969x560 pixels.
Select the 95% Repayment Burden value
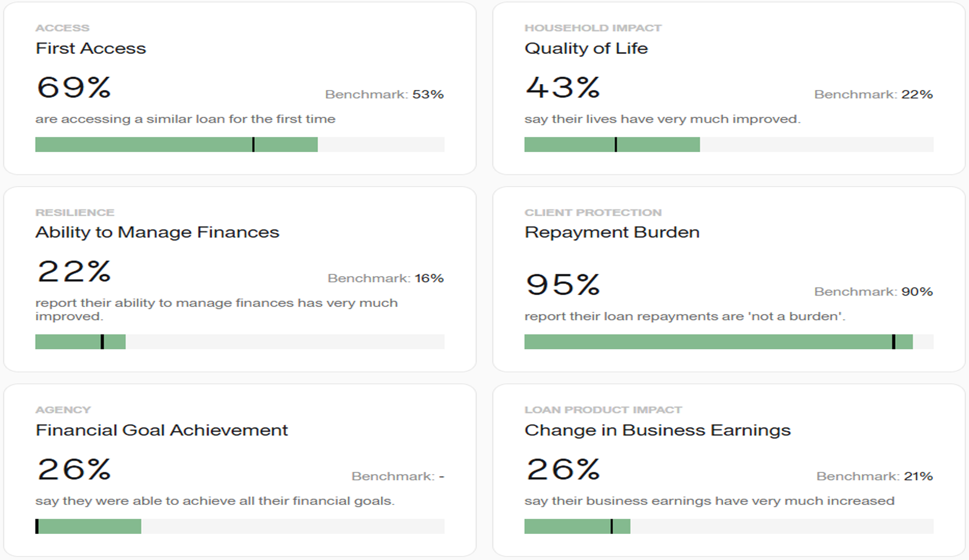(563, 285)
